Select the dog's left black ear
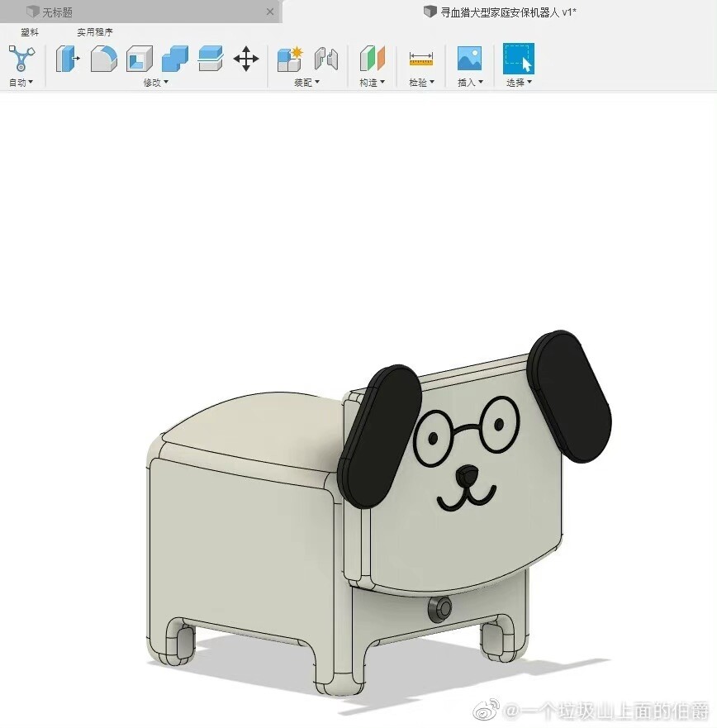Image resolution: width=717 pixels, height=728 pixels. pos(381,436)
